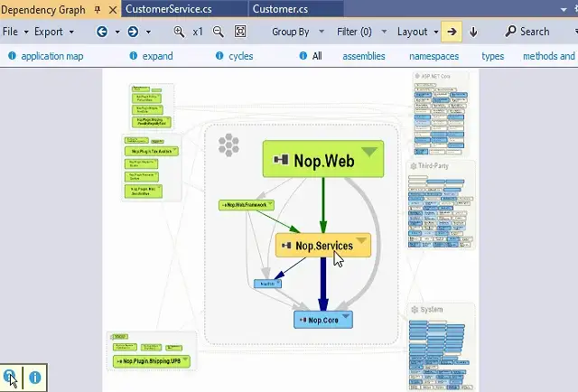Pin the Dependency Graph tab
The width and height of the screenshot is (578, 392).
click(x=98, y=9)
